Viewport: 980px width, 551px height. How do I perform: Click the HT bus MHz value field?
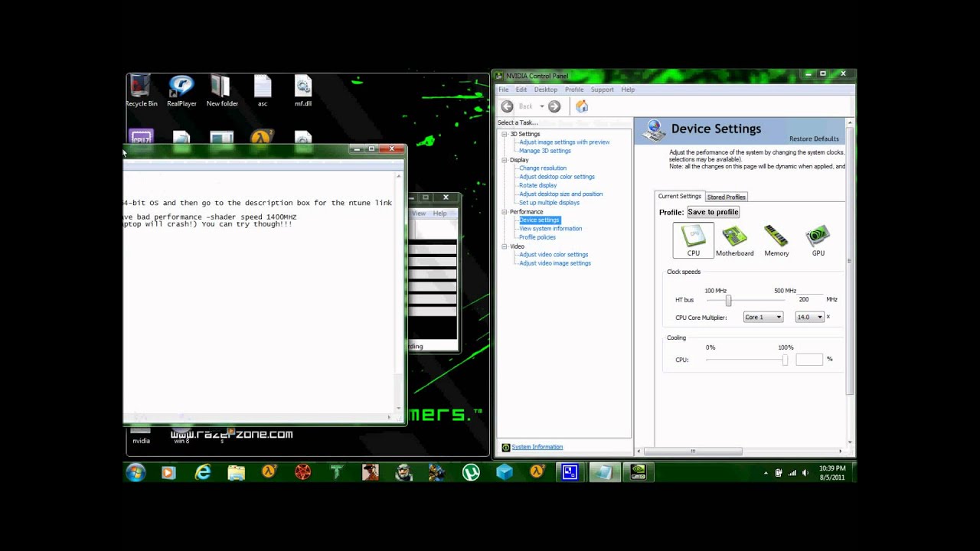coord(809,299)
